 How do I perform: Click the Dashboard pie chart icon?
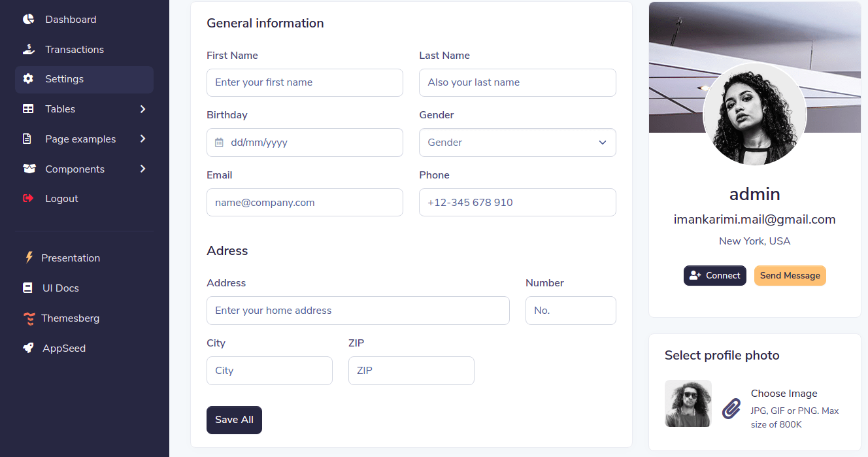click(28, 19)
